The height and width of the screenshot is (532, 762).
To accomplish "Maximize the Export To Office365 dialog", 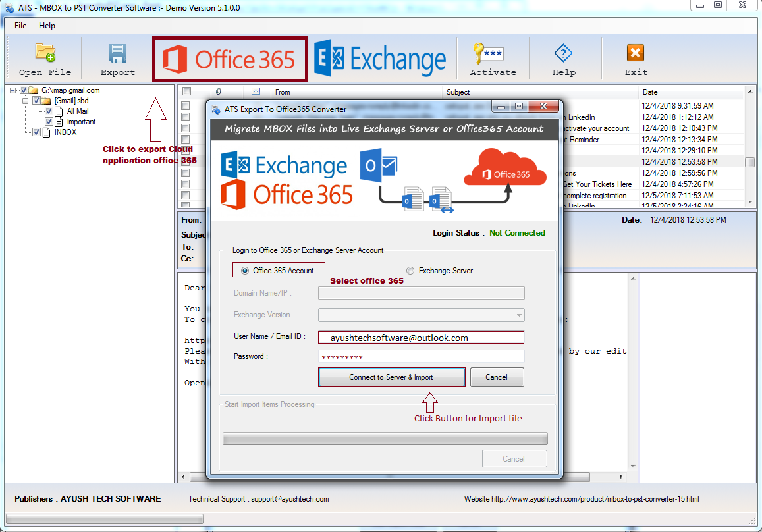I will pyautogui.click(x=519, y=106).
